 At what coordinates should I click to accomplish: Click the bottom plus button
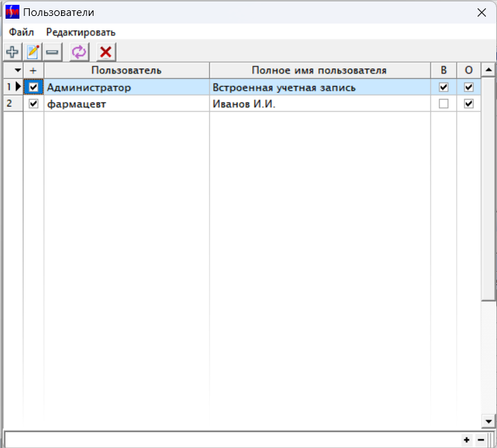pyautogui.click(x=467, y=440)
